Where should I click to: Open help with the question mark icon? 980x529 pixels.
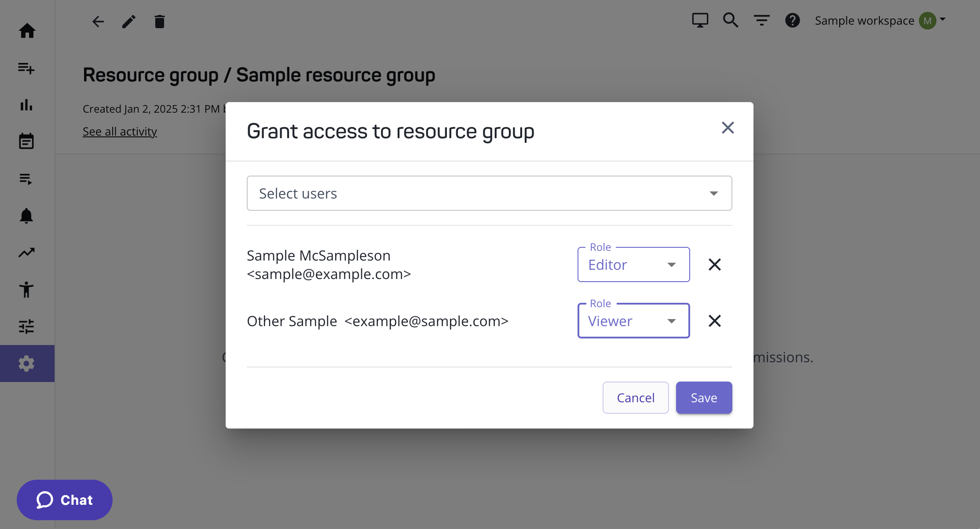793,20
